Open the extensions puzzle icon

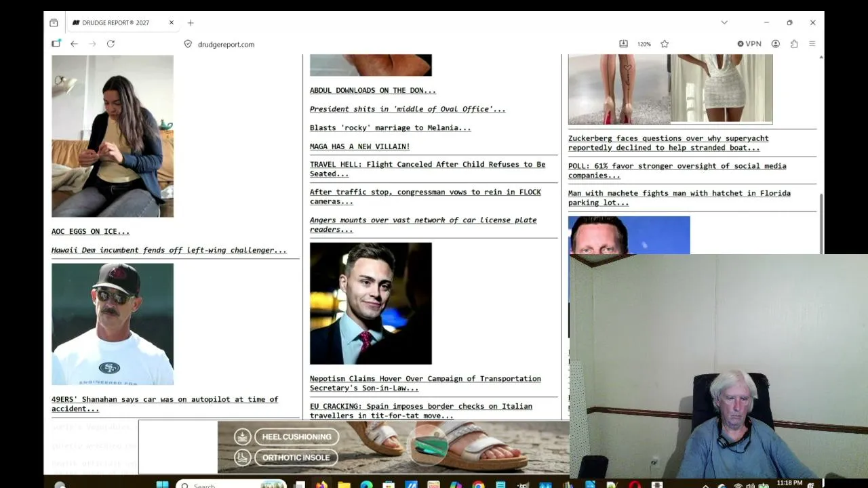(794, 44)
